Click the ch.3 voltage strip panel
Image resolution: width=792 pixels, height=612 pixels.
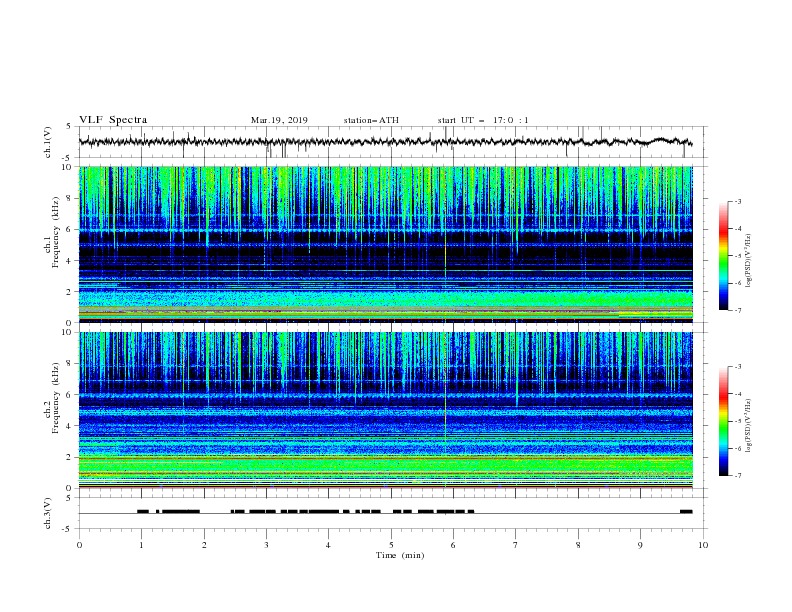click(x=392, y=513)
